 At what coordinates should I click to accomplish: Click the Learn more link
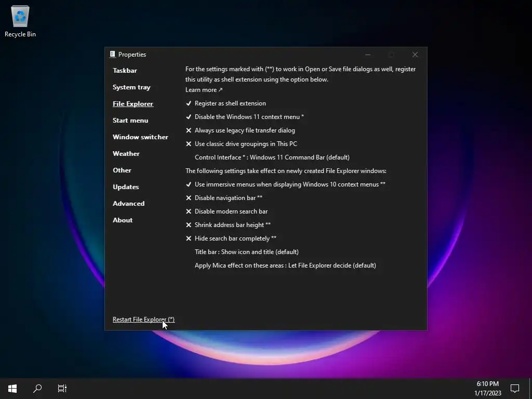click(204, 90)
